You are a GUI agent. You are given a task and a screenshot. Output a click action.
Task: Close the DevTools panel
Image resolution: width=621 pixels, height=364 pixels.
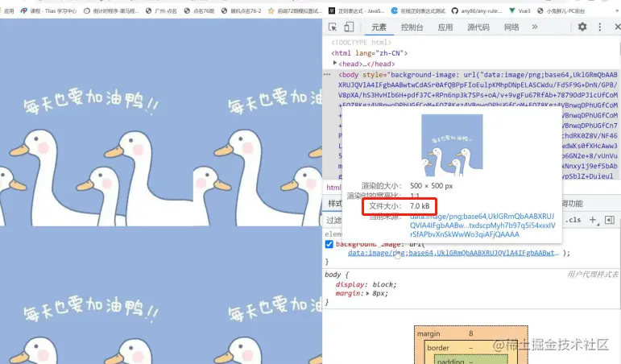[x=618, y=27]
